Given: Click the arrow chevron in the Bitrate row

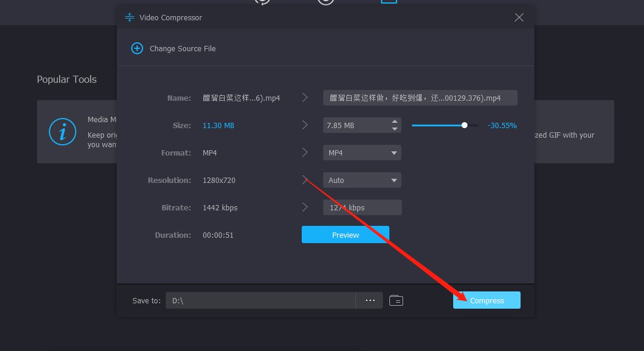Looking at the screenshot, I should click(x=305, y=207).
